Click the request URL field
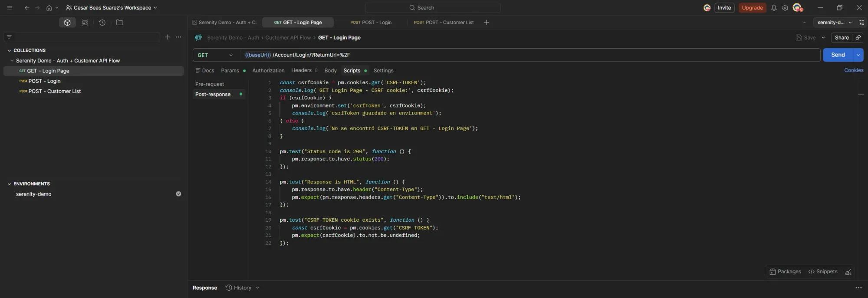 click(x=530, y=55)
